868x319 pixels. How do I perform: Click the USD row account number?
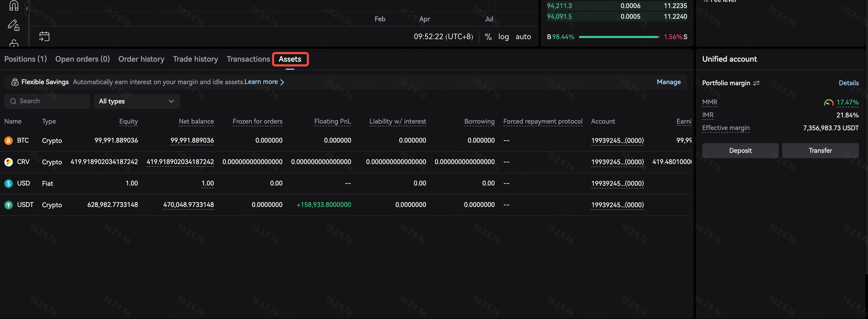pyautogui.click(x=617, y=183)
